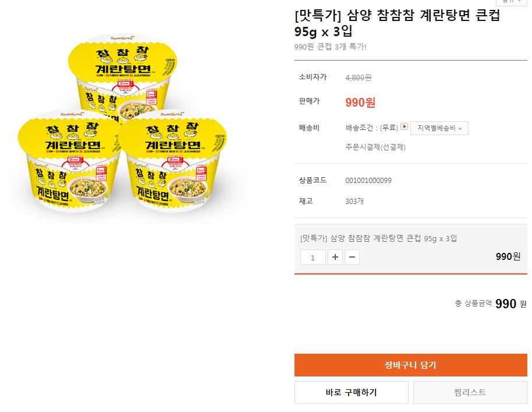This screenshot has height=412, width=532.
Task: Click the product title 삼양 참참참 계란탕면 큰컵
Action: pyautogui.click(x=423, y=15)
